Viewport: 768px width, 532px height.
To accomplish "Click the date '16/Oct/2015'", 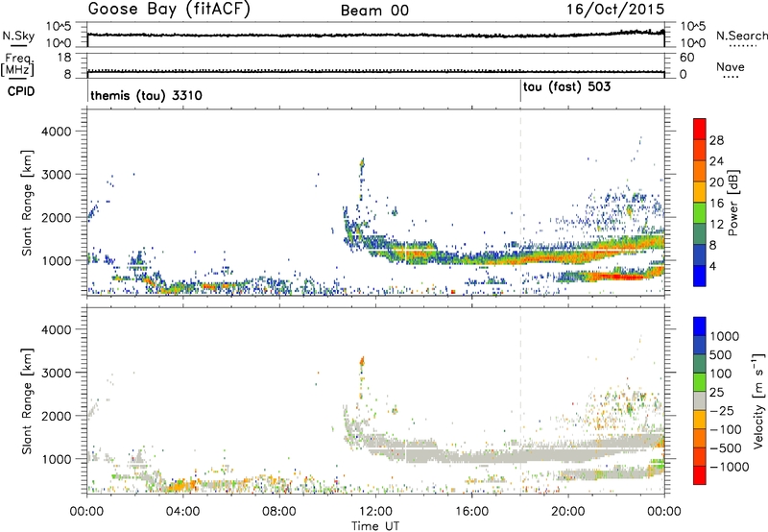I will point(615,10).
